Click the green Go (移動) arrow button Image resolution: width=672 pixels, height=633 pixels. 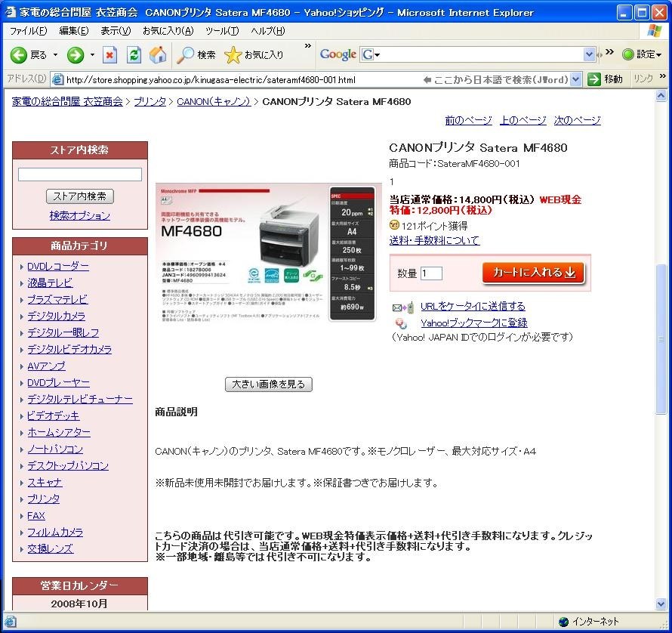[x=594, y=79]
